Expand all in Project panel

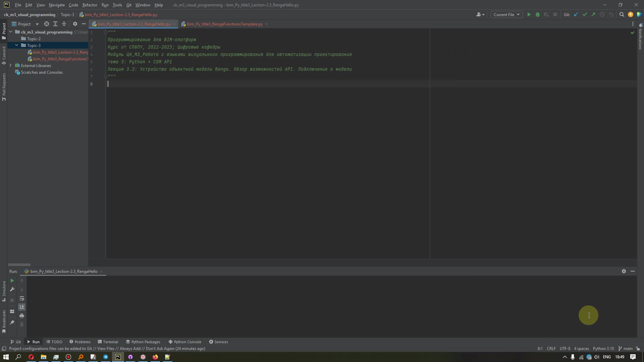(55, 24)
